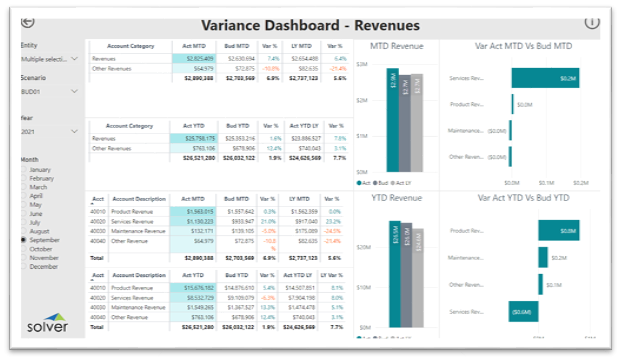621x361 pixels.
Task: Click the Services Rev ($0.6M) negative bar
Action: pyautogui.click(x=524, y=312)
